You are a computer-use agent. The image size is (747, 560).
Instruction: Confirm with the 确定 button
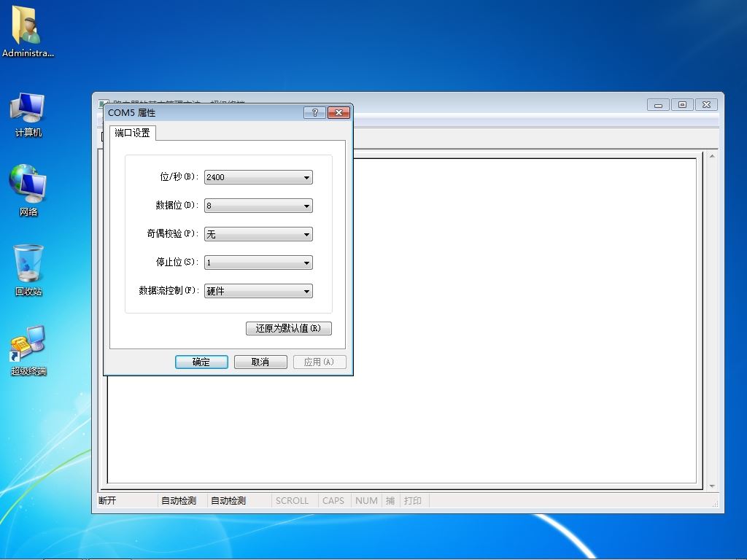(x=201, y=362)
